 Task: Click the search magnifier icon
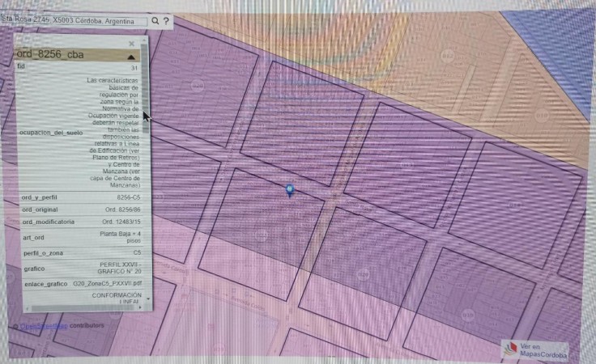click(x=155, y=21)
